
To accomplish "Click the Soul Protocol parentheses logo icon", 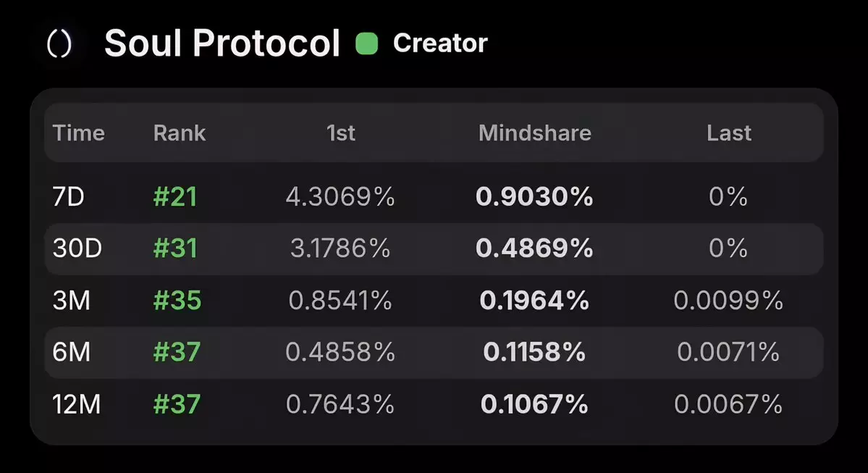I will click(x=59, y=44).
